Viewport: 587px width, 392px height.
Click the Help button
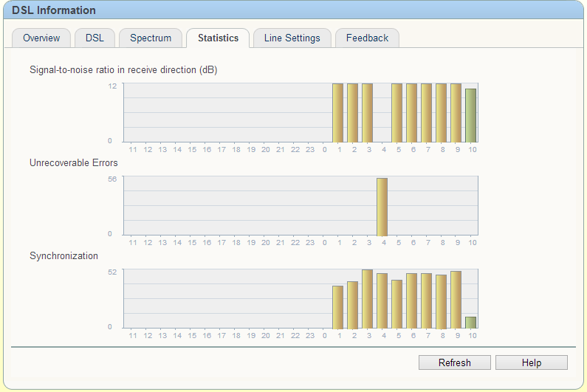pos(531,362)
